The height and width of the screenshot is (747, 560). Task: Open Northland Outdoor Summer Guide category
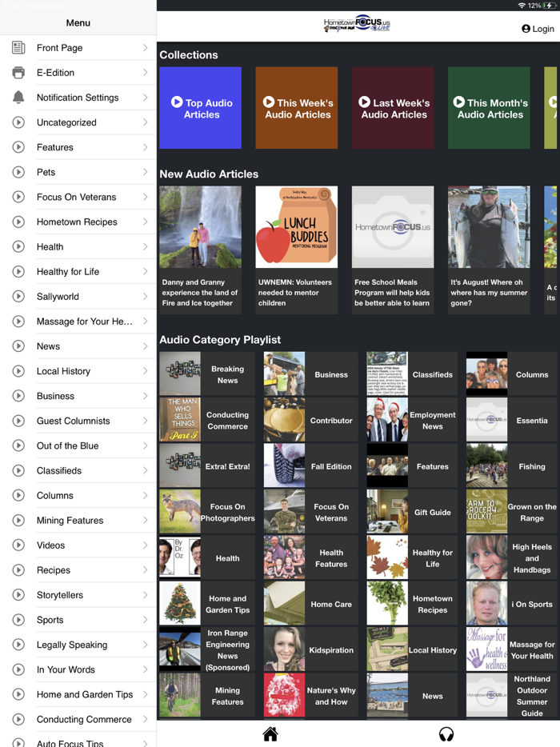click(512, 696)
